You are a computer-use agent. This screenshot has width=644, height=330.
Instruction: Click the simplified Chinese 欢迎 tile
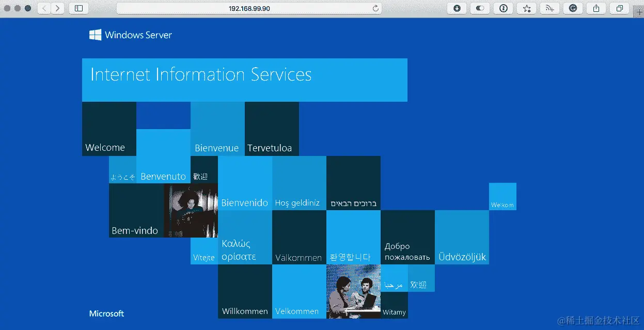pyautogui.click(x=421, y=278)
